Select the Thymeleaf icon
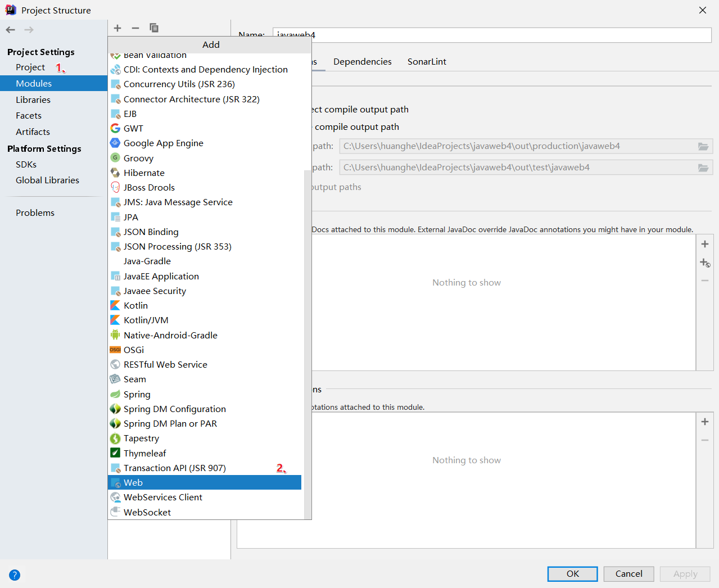This screenshot has width=719, height=588. pos(115,453)
